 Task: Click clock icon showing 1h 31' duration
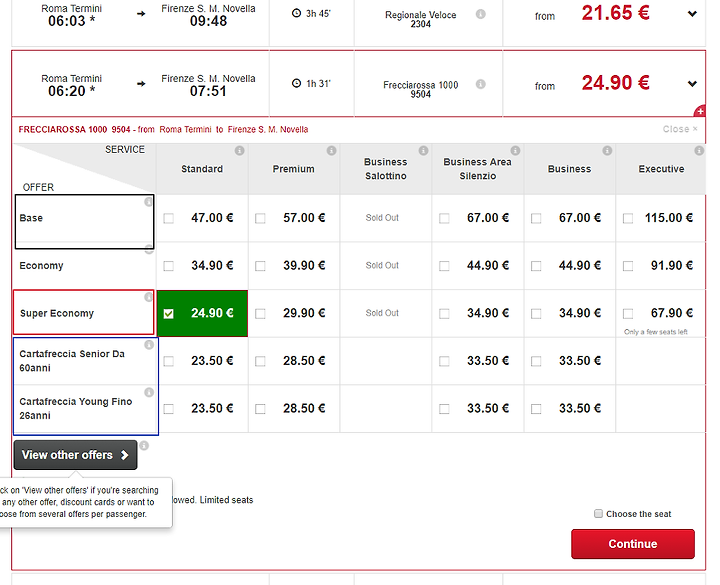(296, 83)
